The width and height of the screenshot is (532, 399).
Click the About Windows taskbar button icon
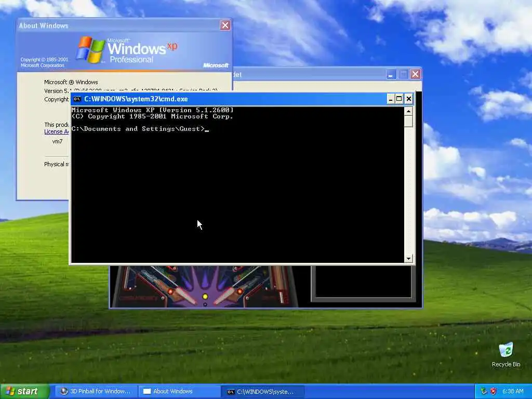147,391
